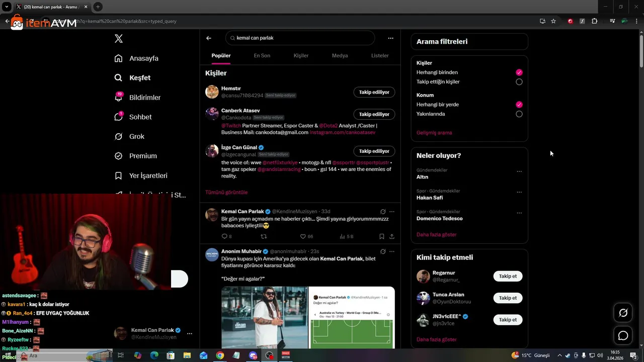Switch to the Listeler tab
The height and width of the screenshot is (362, 644).
(380, 56)
